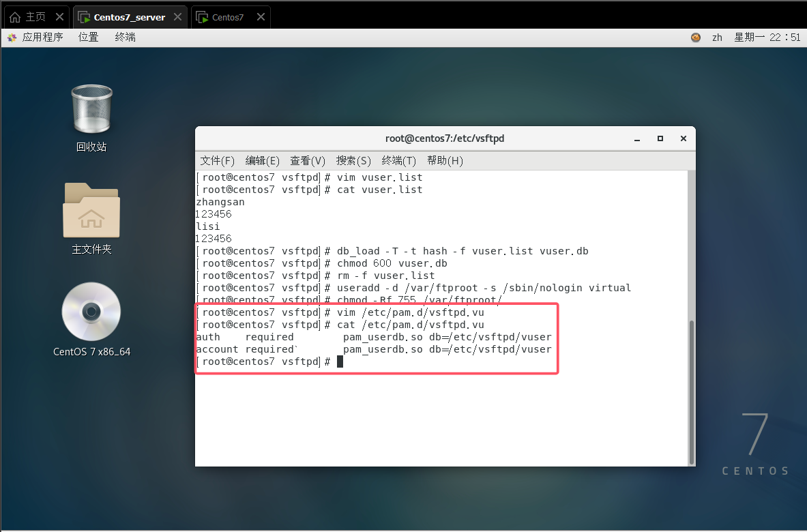Maximize the terminal window

point(660,138)
